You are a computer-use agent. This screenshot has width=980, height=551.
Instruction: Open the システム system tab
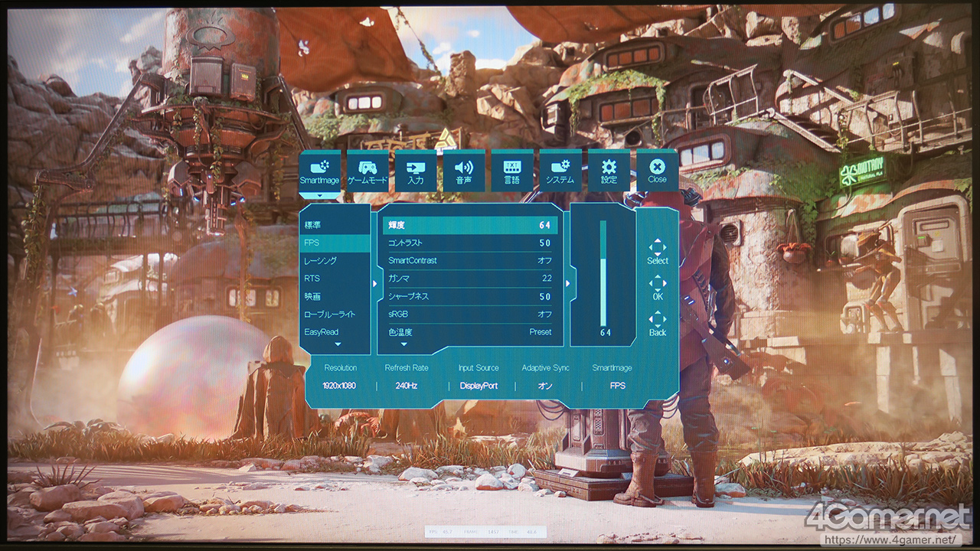tap(560, 171)
